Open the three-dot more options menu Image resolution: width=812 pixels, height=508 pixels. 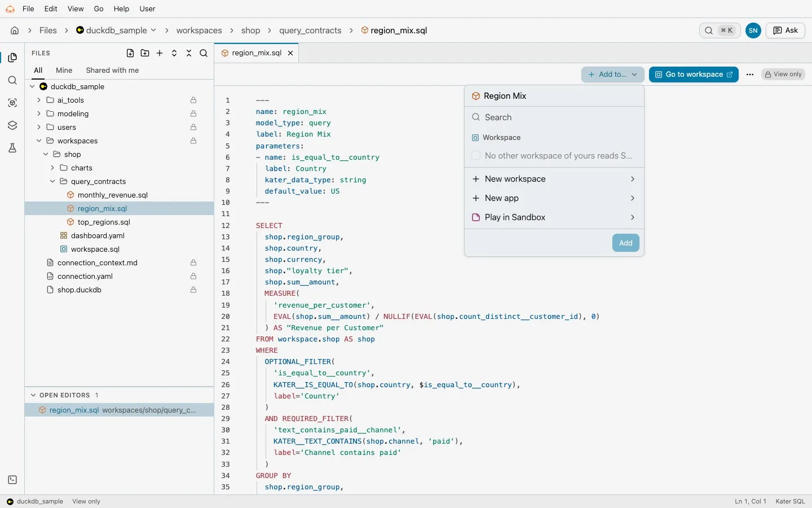[750, 75]
